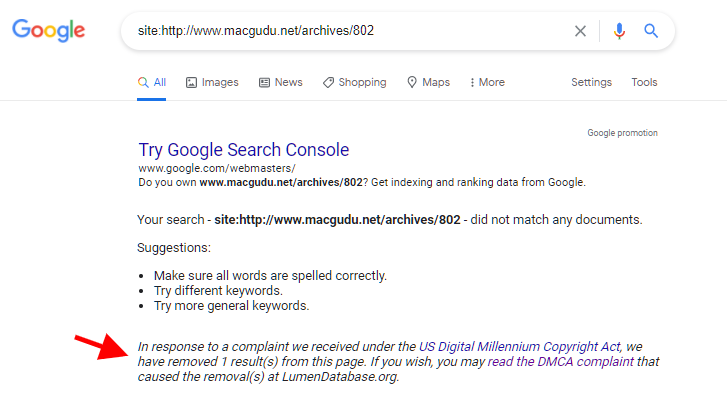This screenshot has width=727, height=403.
Task: Select the All tab magnifier icon
Action: 143,83
